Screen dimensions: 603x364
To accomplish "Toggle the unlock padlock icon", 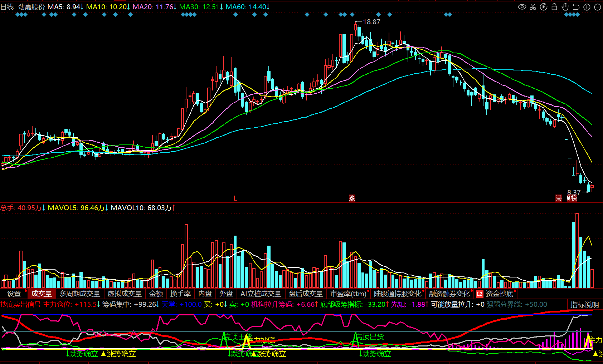I will [x=554, y=6].
